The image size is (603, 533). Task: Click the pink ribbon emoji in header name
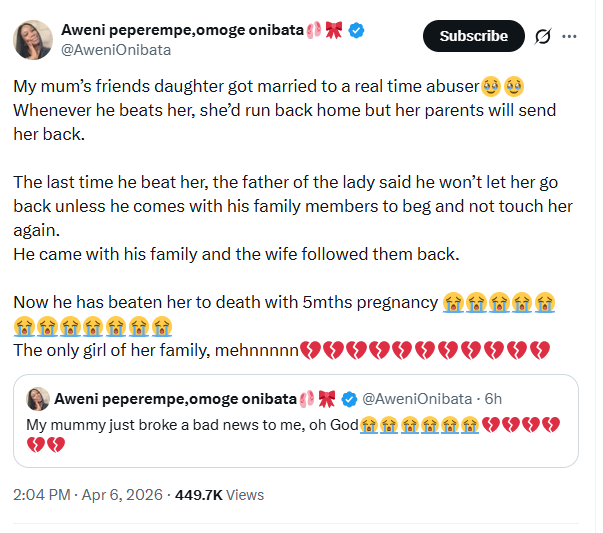pyautogui.click(x=333, y=31)
